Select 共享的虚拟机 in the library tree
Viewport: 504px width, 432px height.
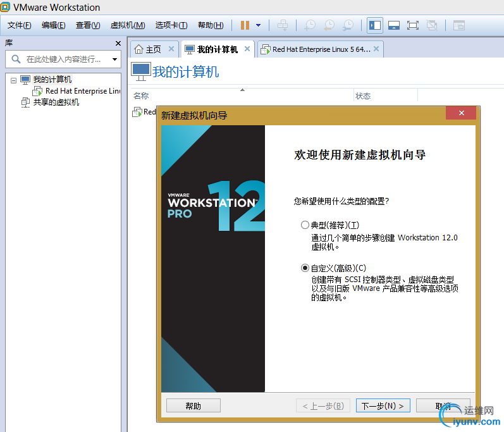click(x=56, y=102)
